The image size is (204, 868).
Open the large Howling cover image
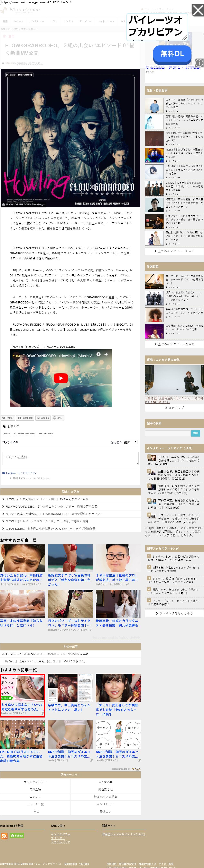[x=70, y=138]
